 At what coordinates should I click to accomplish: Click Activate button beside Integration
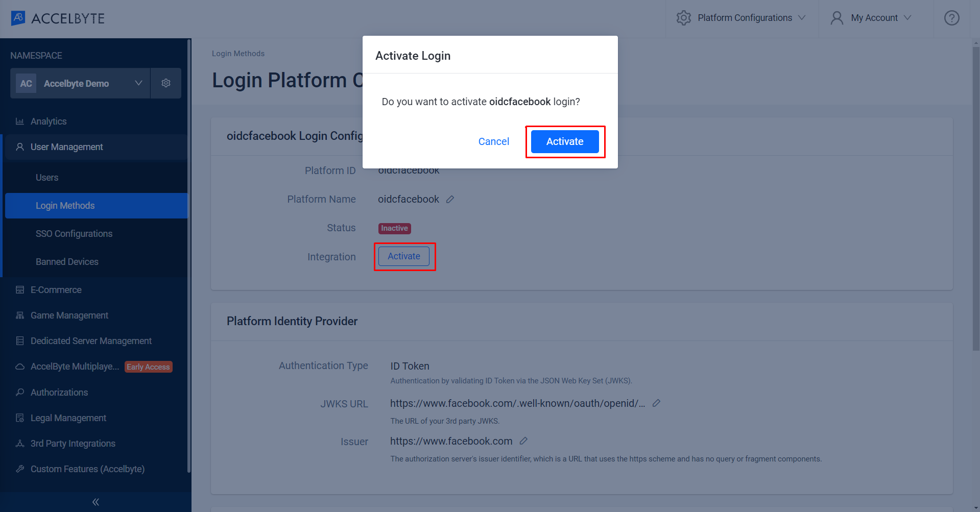[404, 256]
